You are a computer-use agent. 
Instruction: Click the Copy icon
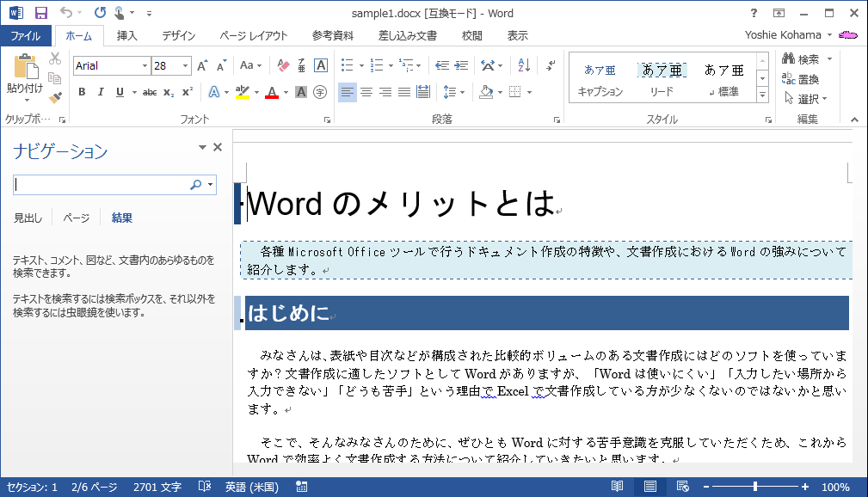55,78
